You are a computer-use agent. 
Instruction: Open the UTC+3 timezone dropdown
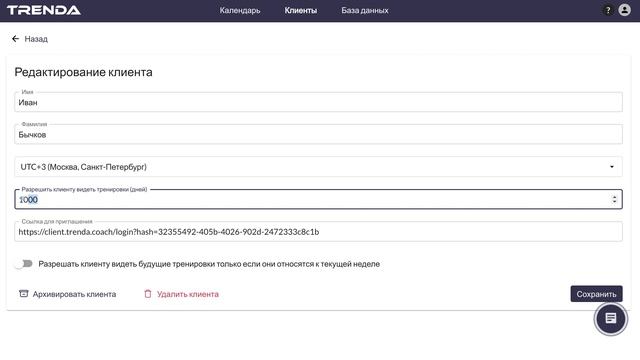coord(318,167)
